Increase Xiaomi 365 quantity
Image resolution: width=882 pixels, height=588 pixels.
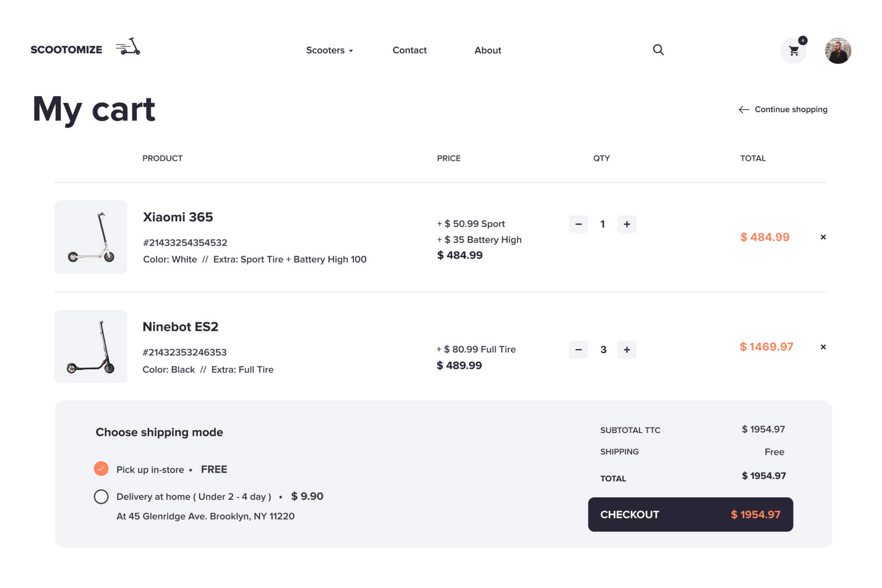(627, 224)
